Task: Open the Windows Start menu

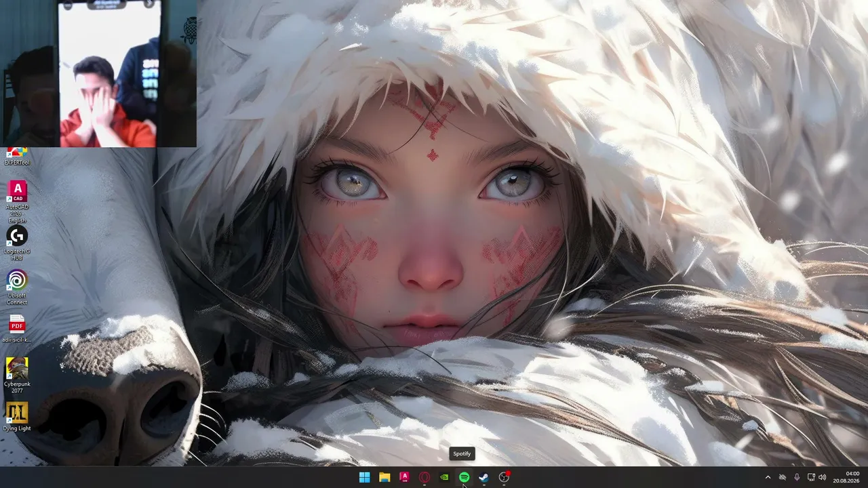Action: point(364,477)
